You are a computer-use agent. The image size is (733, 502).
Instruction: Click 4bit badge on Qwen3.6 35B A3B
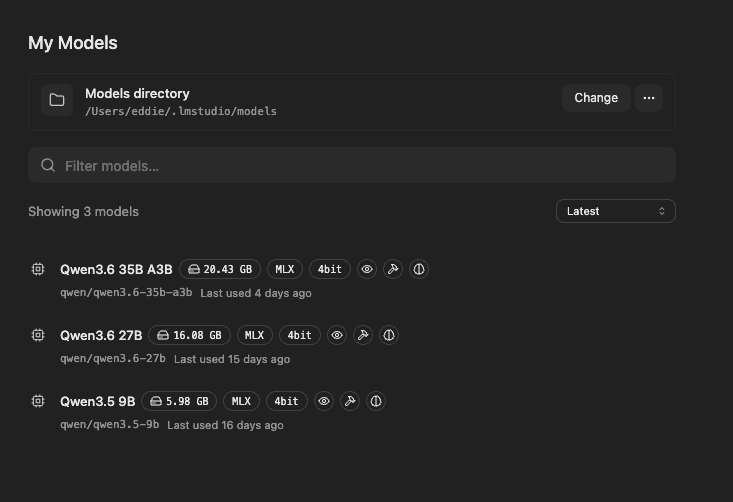[x=330, y=269]
